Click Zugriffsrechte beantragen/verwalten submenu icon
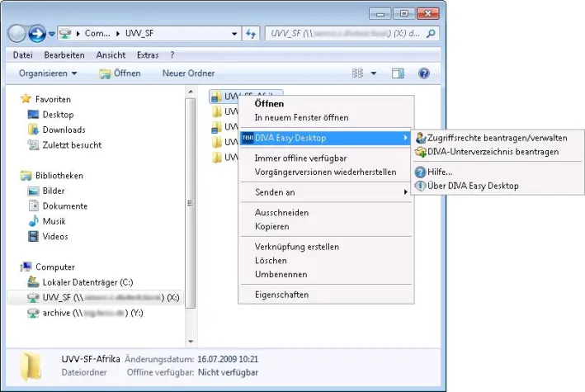This screenshot has height=392, width=585. (x=421, y=137)
